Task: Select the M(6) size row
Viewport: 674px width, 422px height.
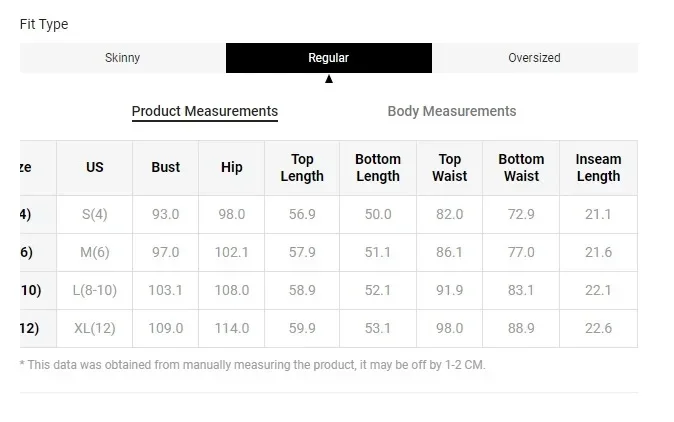Action: tap(329, 252)
